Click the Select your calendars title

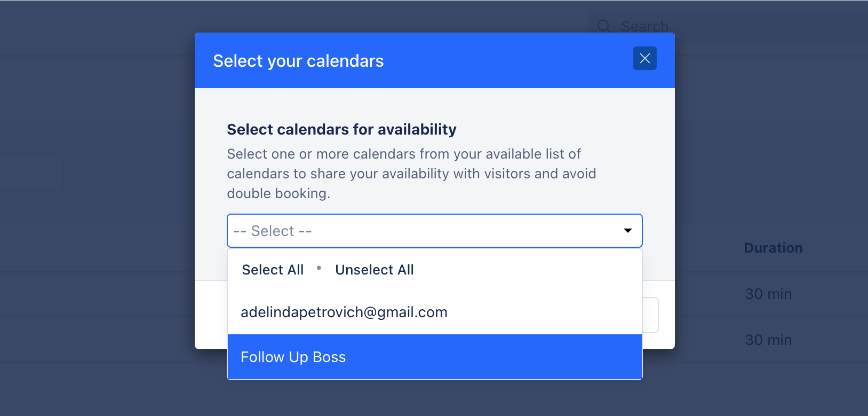pos(298,61)
